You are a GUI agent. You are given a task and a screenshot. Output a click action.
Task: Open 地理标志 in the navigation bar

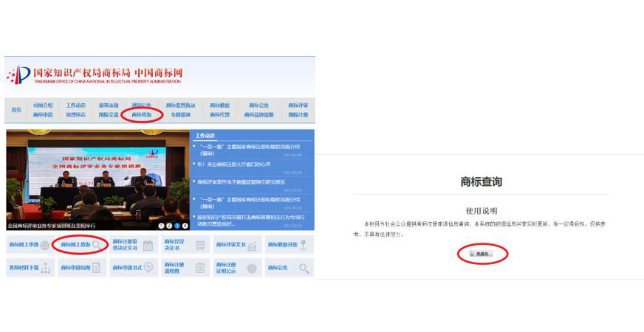tap(76, 115)
